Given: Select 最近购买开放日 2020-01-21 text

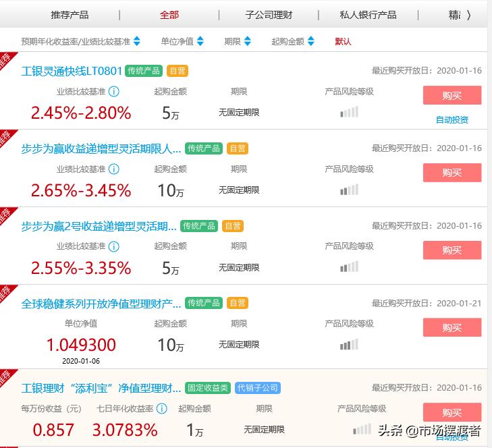Looking at the screenshot, I should [x=427, y=304].
